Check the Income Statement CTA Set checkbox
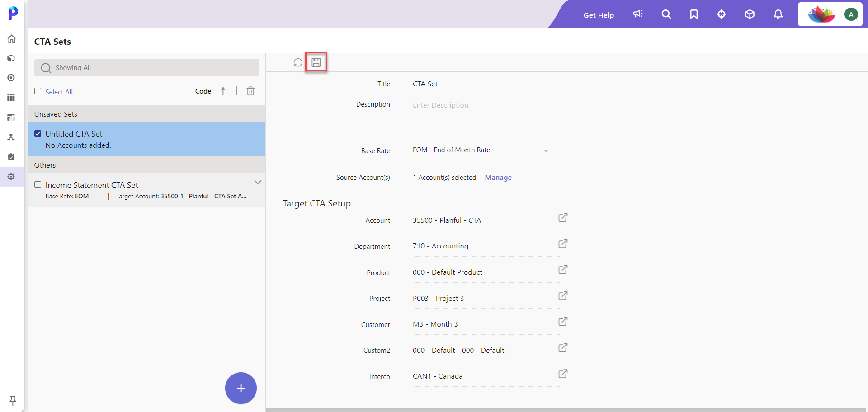The height and width of the screenshot is (412, 868). point(38,185)
